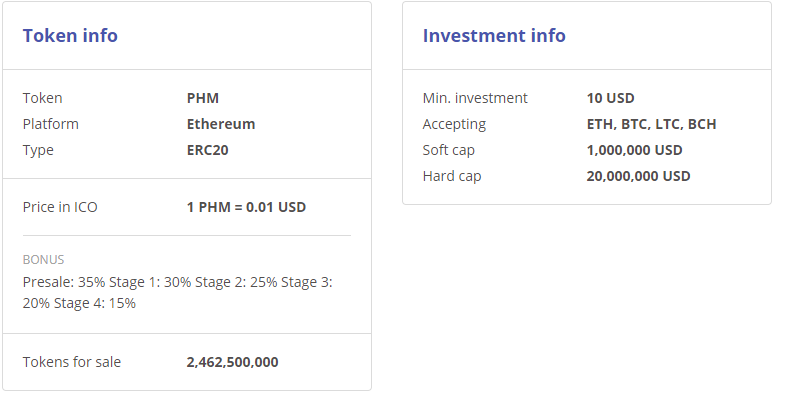The height and width of the screenshot is (400, 798).
Task: Click the Hard cap label
Action: [x=451, y=176]
